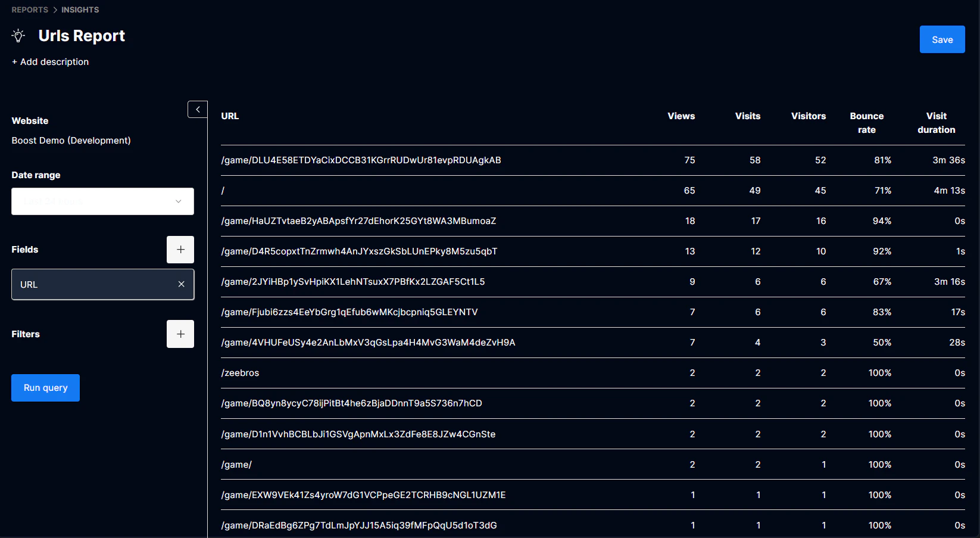Add a filter using the plus icon
Screen dimensions: 980x538
[x=180, y=334]
